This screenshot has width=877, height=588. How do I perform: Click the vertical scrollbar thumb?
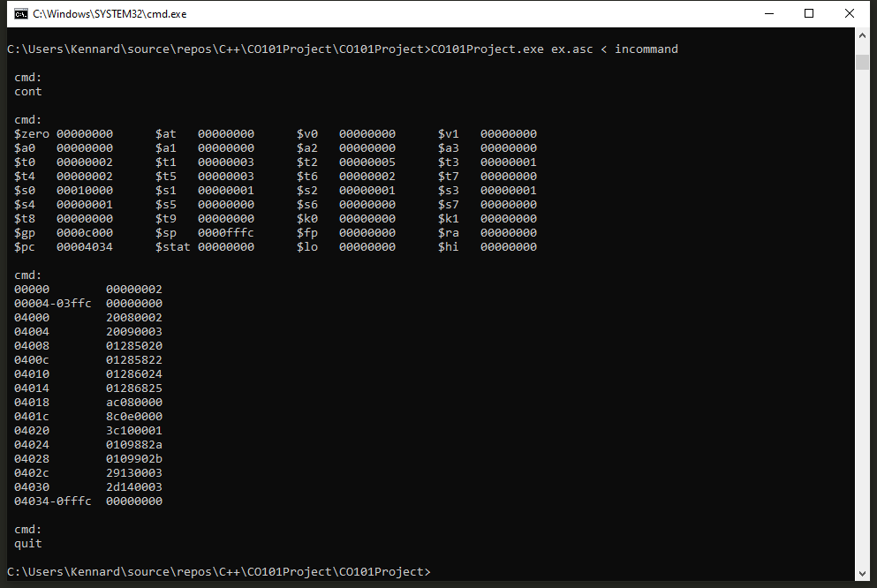point(862,62)
